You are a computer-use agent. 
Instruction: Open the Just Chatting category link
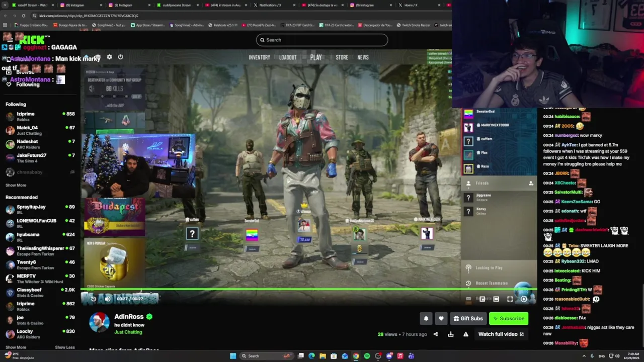tap(128, 332)
